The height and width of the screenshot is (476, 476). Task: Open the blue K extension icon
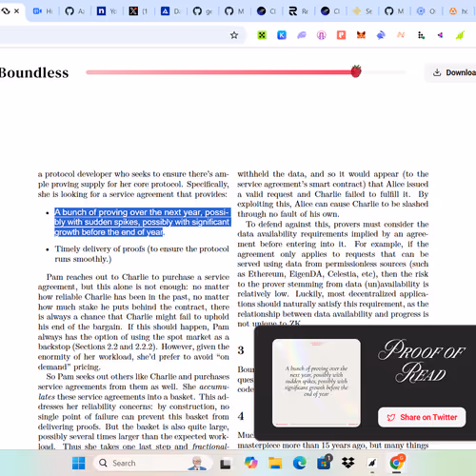coord(282,35)
